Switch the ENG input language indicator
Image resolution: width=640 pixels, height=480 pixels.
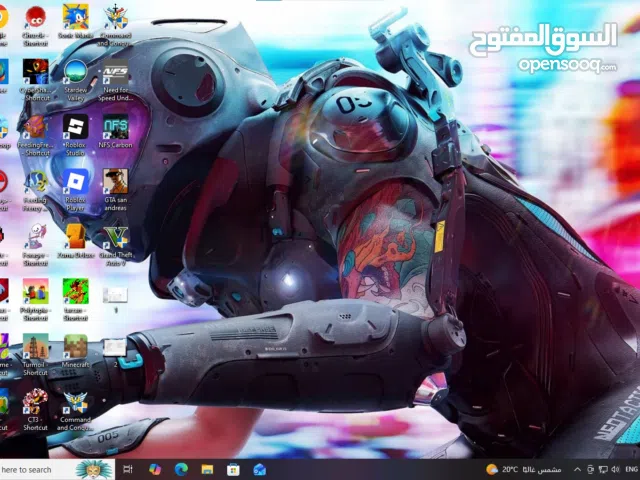[x=631, y=470]
